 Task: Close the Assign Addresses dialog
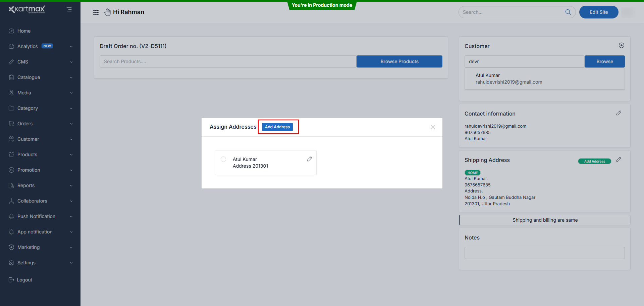(433, 127)
